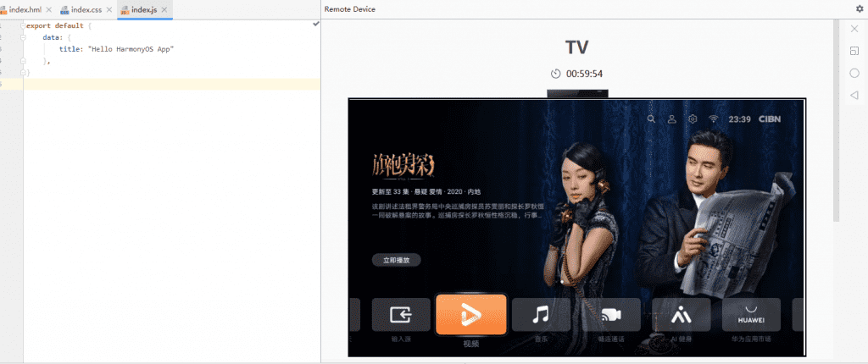Close the remote device emulator
868x364 pixels.
(x=854, y=29)
